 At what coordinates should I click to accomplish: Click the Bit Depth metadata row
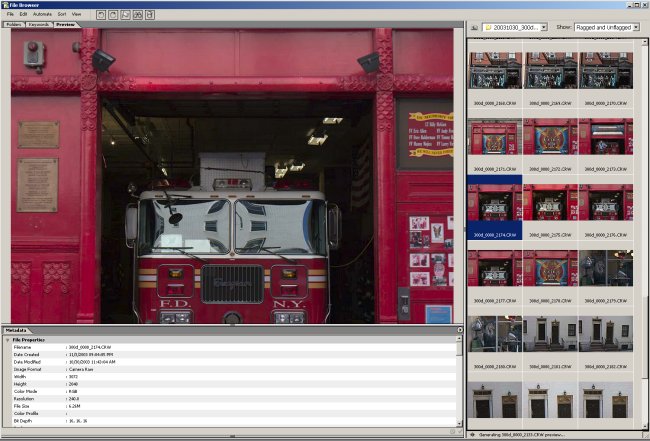point(234,421)
